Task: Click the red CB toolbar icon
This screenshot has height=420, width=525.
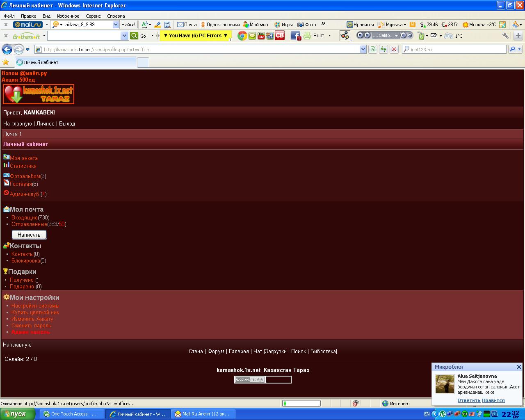Action: [280, 36]
